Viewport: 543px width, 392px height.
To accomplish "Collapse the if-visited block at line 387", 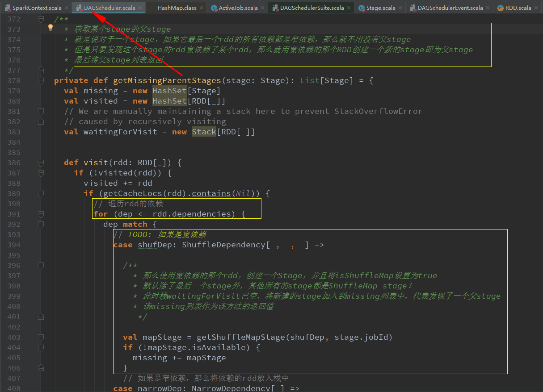I will [41, 173].
